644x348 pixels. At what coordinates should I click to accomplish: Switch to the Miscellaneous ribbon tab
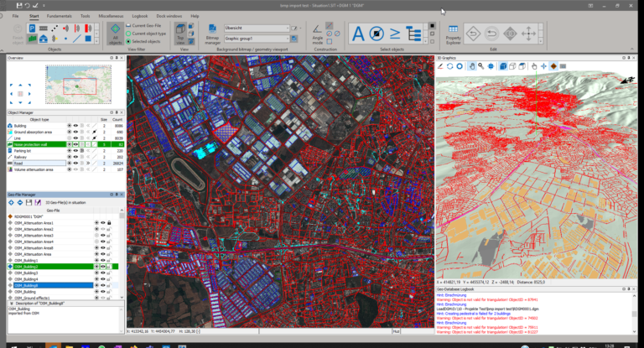click(111, 16)
